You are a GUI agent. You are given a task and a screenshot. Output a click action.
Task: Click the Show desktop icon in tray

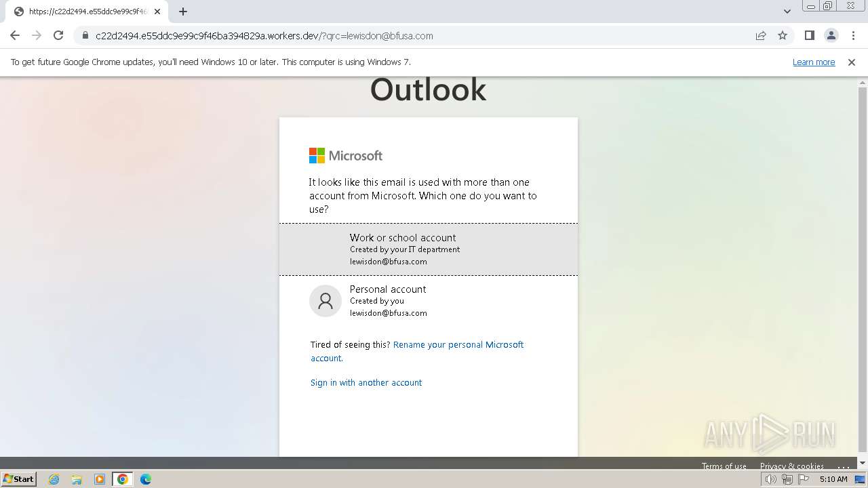coord(860,479)
